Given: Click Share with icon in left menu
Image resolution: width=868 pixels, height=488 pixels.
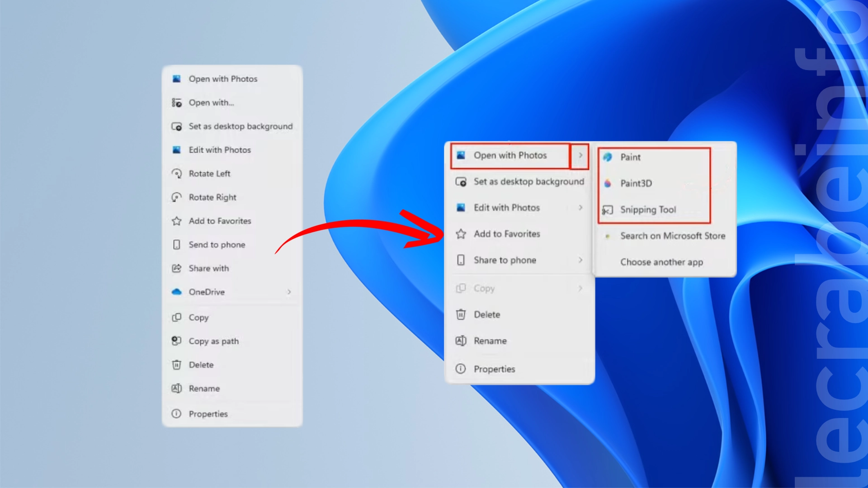Looking at the screenshot, I should click(x=177, y=268).
